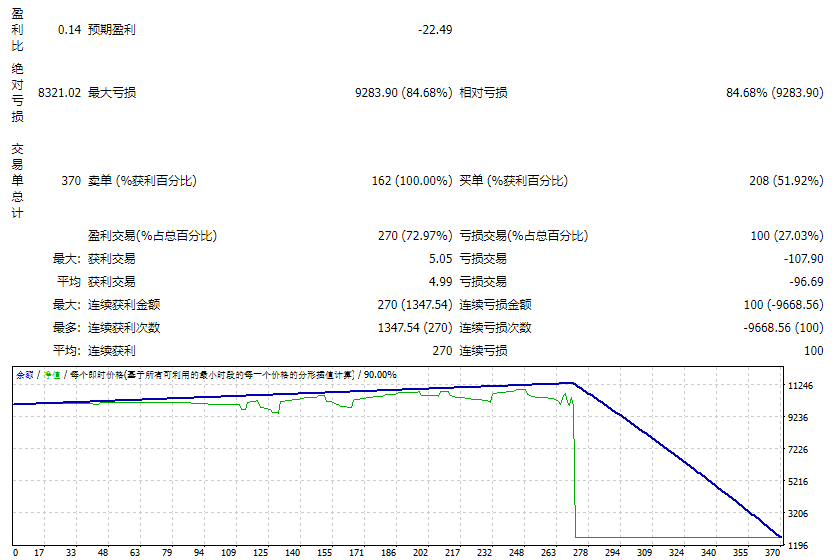
Task: Click the total trades value "370"
Action: point(71,181)
